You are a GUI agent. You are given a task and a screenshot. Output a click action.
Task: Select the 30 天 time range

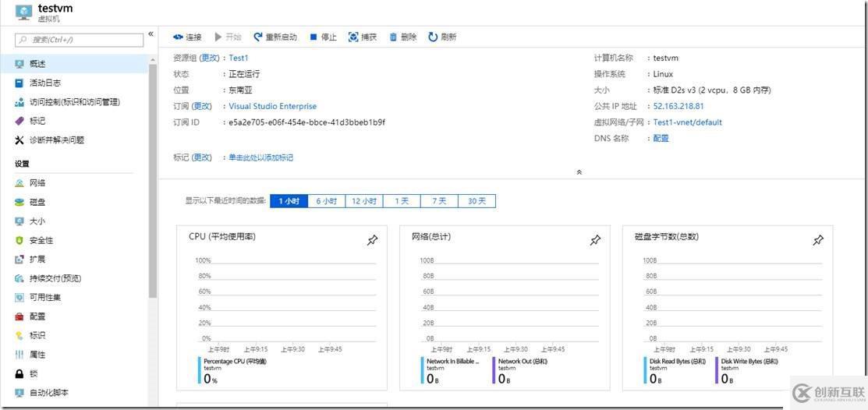click(477, 201)
